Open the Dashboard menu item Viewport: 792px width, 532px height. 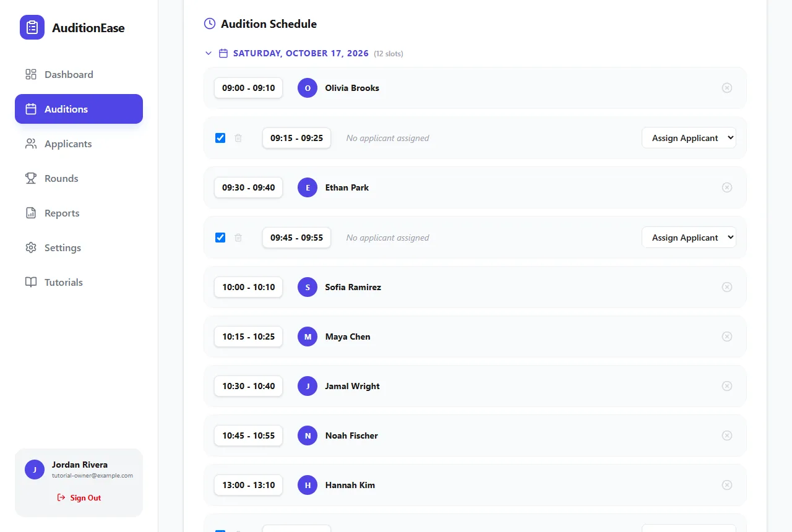[79, 74]
